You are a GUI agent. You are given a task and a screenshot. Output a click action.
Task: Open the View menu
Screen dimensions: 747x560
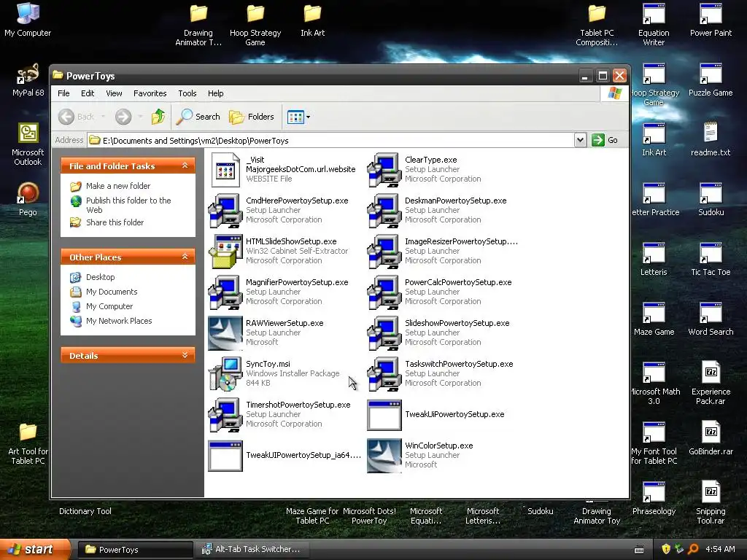click(x=114, y=93)
